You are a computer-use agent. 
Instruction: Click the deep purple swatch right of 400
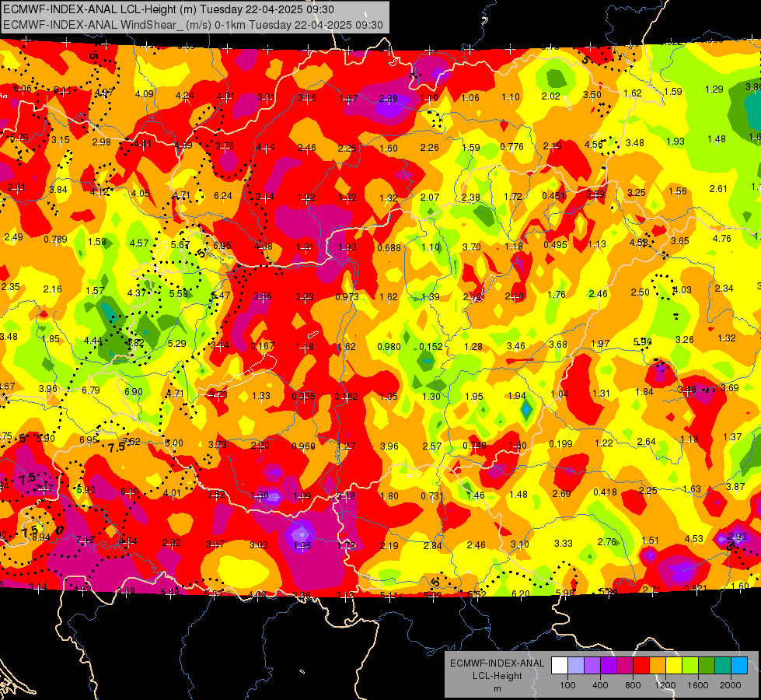[x=609, y=666]
